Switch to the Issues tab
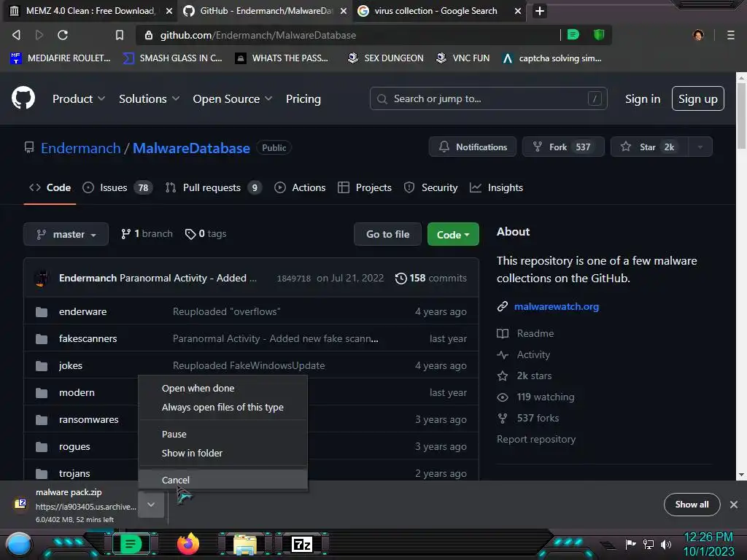747x560 pixels. coord(117,187)
